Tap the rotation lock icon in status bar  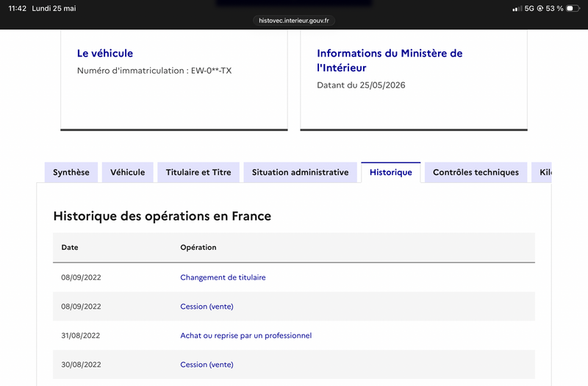click(540, 8)
